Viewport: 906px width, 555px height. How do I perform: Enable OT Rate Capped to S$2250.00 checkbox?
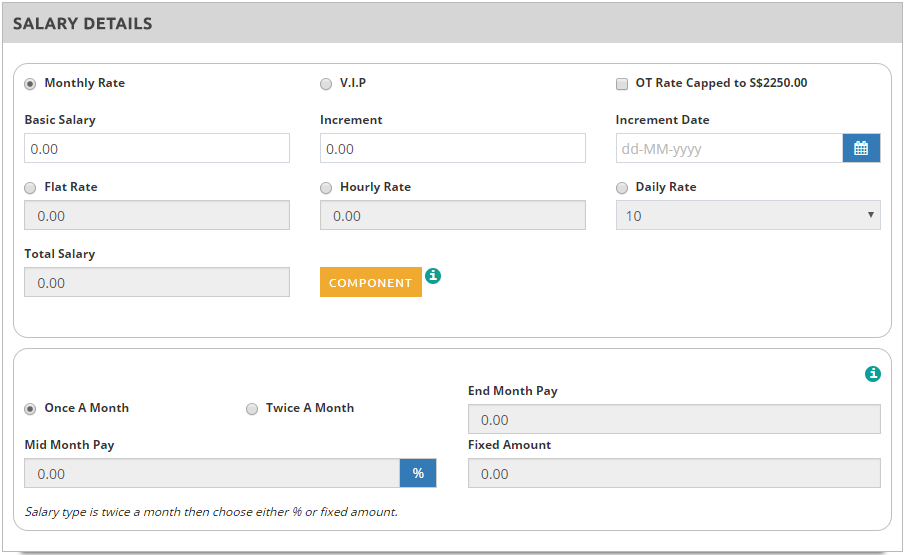click(622, 84)
